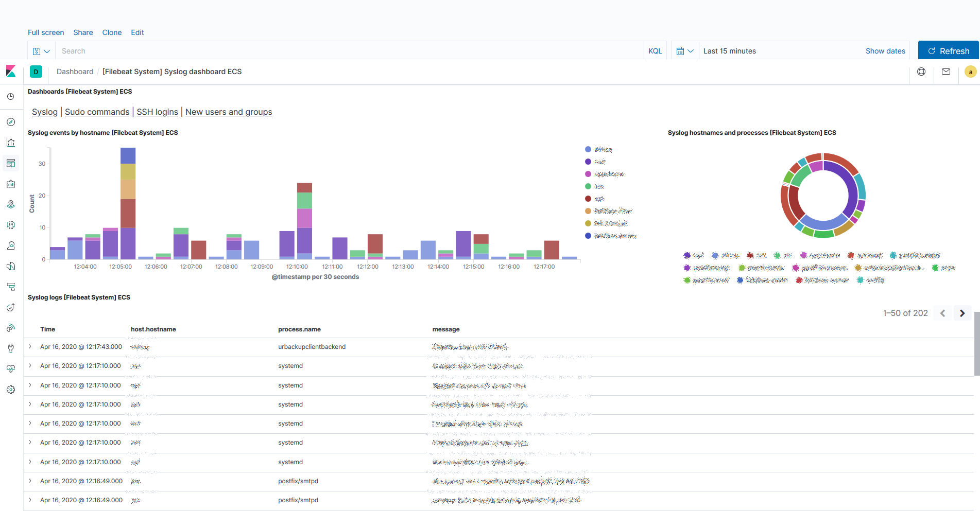
Task: Open the newsfeed mail icon in the header
Action: coord(946,72)
